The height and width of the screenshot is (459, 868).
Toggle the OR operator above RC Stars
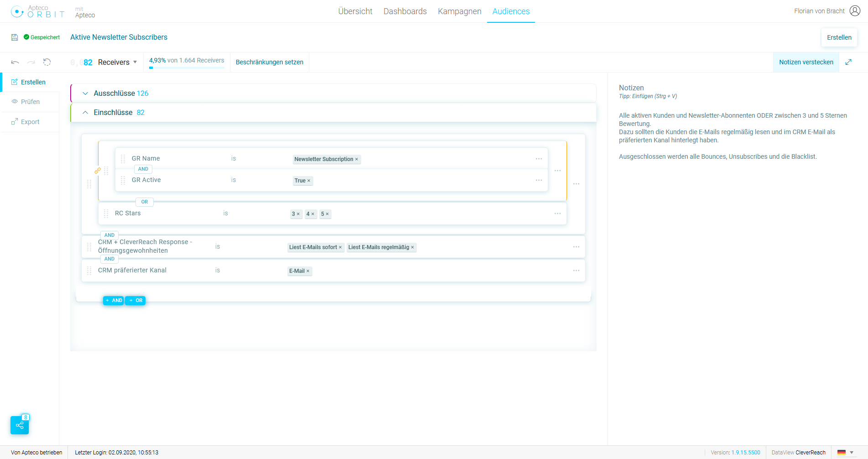145,202
